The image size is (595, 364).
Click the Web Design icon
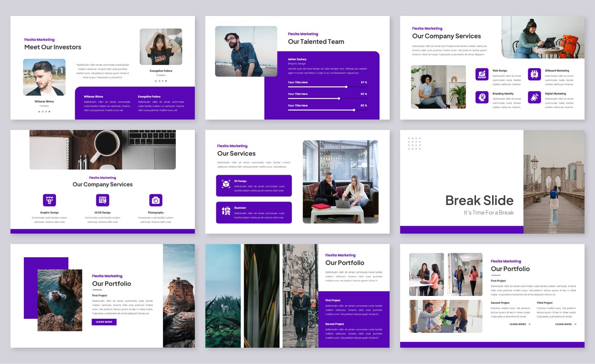tap(482, 74)
